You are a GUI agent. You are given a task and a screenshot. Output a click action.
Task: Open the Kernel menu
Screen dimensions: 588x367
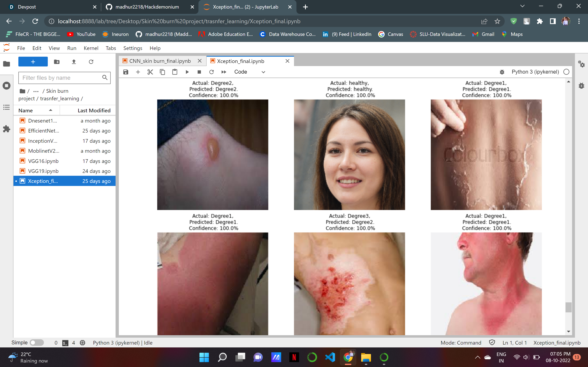pos(91,48)
